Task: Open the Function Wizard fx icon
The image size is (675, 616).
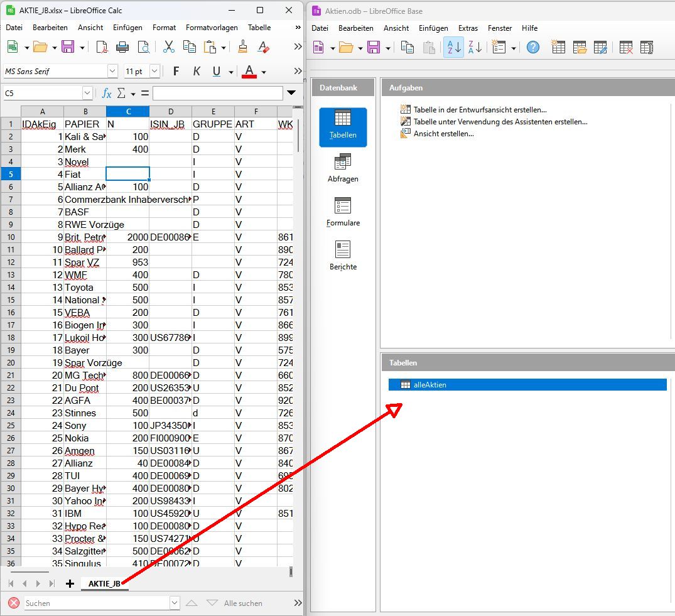Action: coord(107,93)
